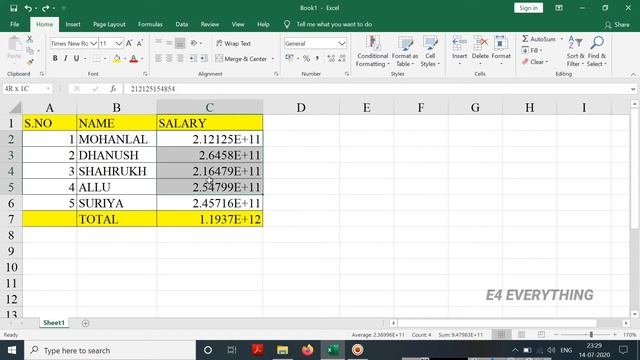Switch to the Review tab

pos(210,24)
